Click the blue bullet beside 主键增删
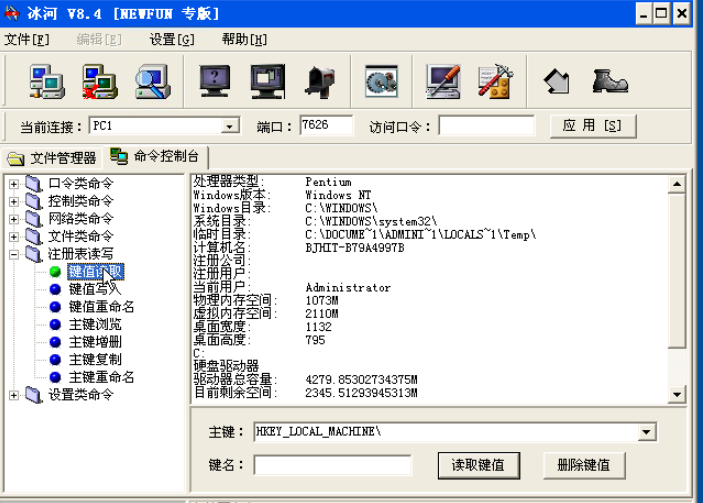 [x=55, y=342]
